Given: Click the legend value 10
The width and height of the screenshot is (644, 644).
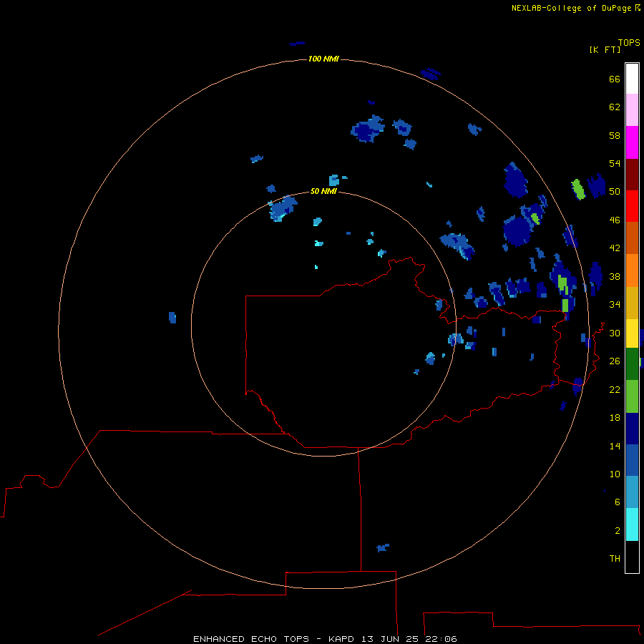Looking at the screenshot, I should pos(615,474).
